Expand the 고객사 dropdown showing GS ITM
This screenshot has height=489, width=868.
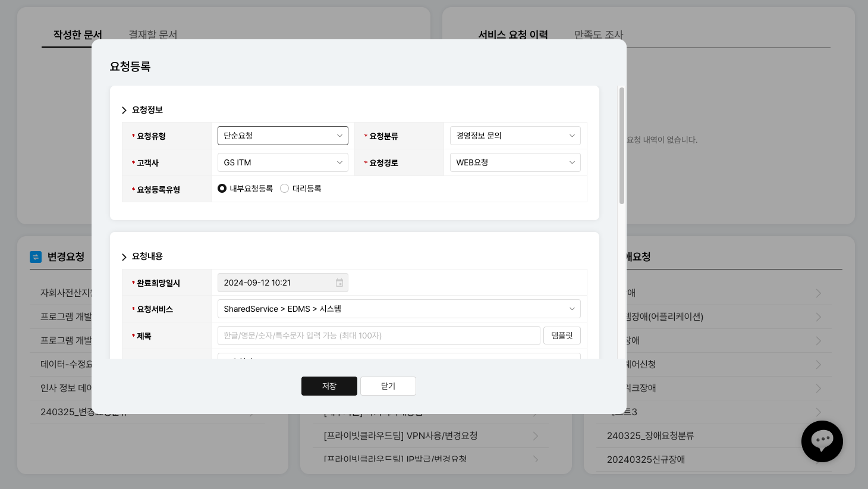(x=282, y=162)
